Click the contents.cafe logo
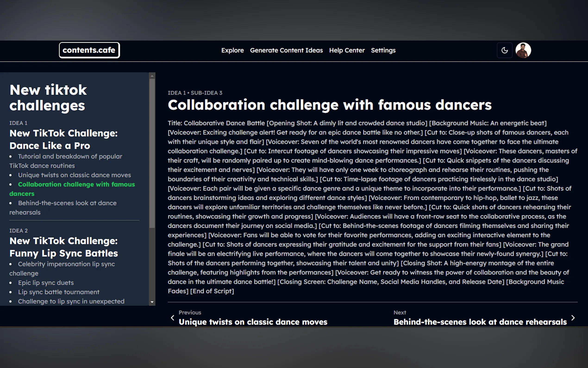Image resolution: width=588 pixels, height=368 pixels. tap(89, 50)
